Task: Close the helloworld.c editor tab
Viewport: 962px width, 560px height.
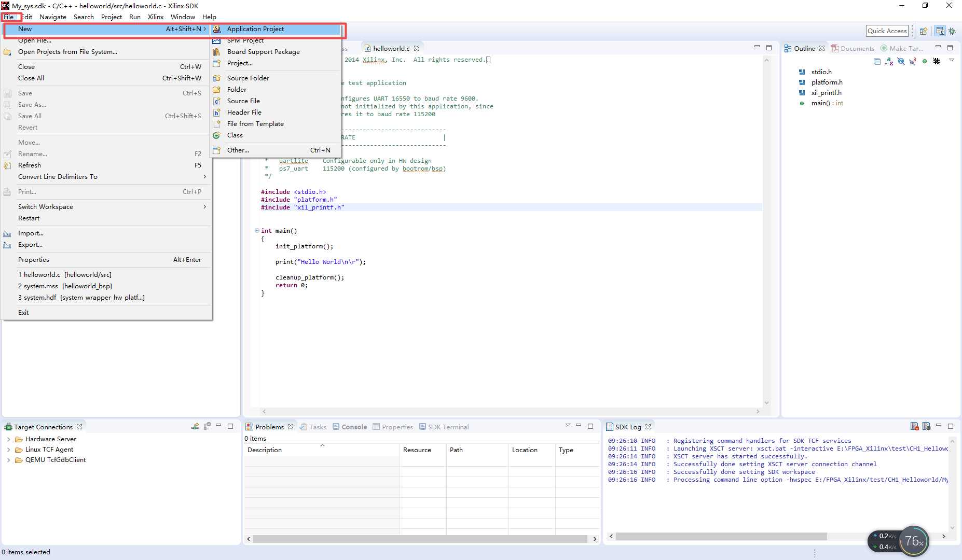Action: coord(417,48)
